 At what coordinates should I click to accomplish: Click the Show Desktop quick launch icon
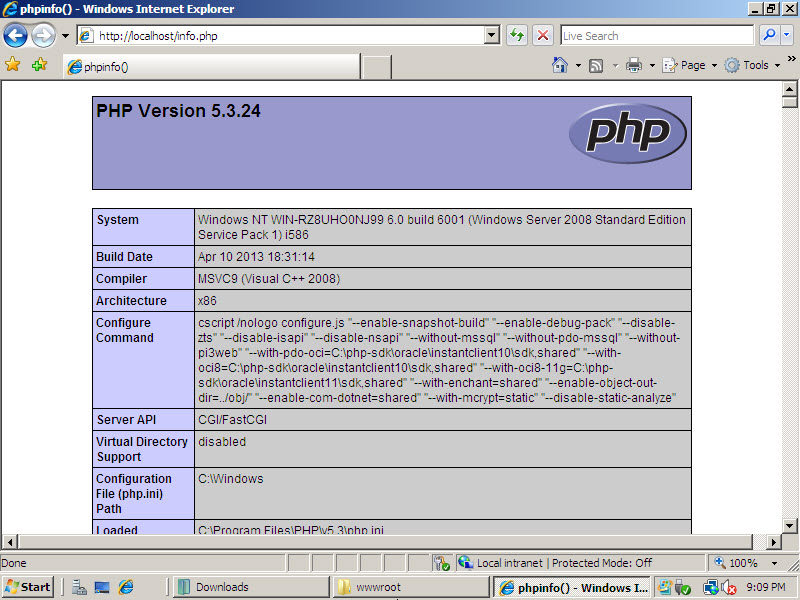click(102, 588)
